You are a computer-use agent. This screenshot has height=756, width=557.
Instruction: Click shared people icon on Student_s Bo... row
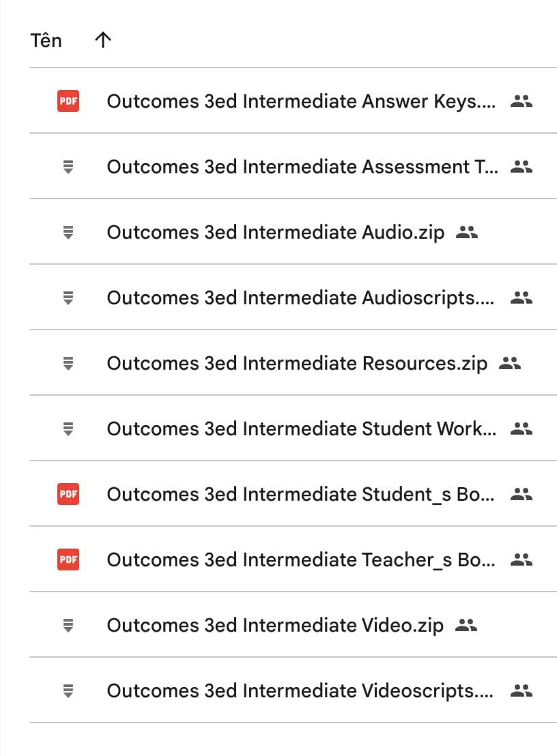pyautogui.click(x=522, y=494)
